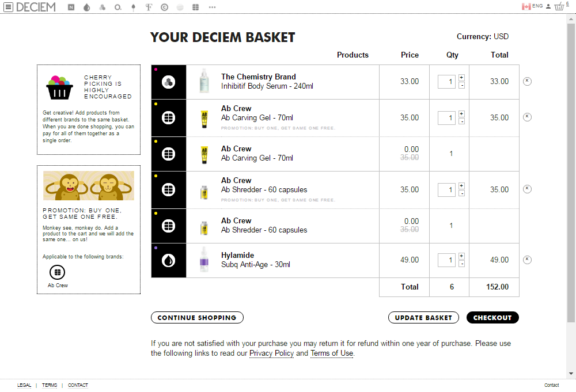Read the Privacy Policy link
576x392 pixels.
pyautogui.click(x=271, y=353)
